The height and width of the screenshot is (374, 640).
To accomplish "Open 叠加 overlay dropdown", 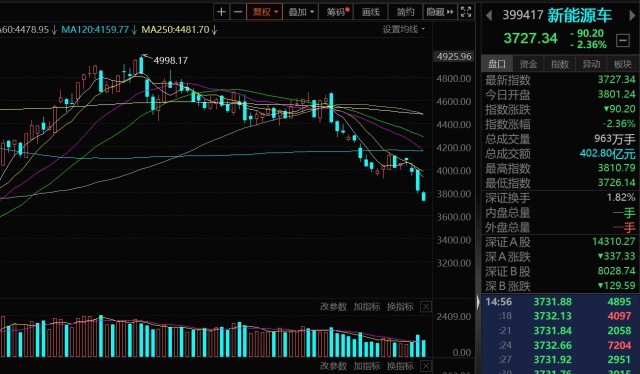I will [301, 12].
